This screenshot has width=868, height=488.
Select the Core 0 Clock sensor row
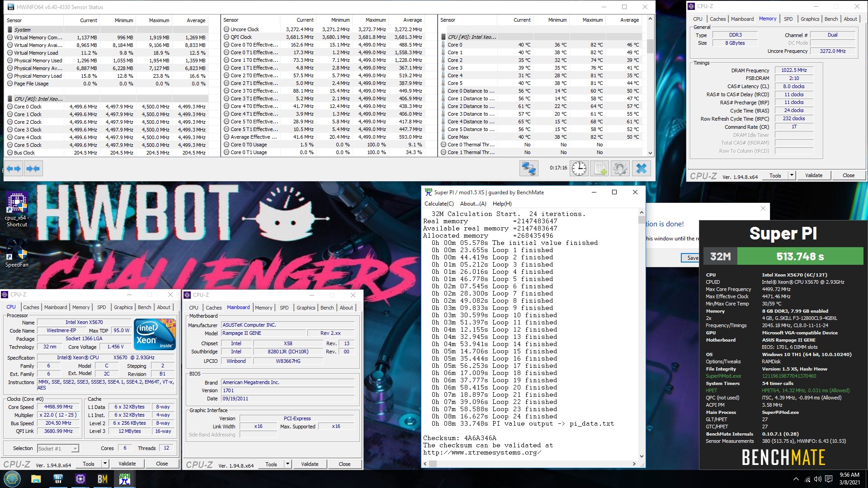[x=107, y=107]
